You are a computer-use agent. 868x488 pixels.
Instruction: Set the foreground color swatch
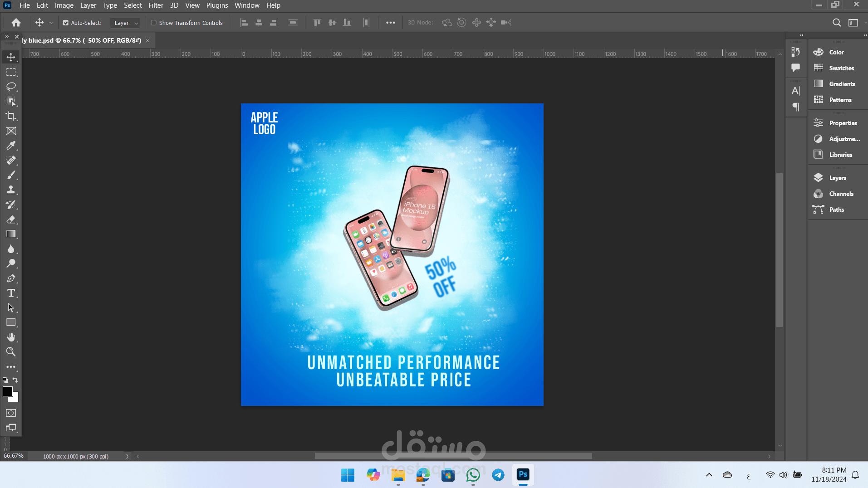tap(7, 391)
